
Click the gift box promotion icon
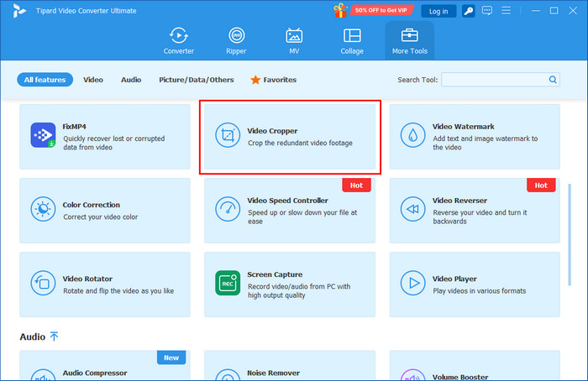pyautogui.click(x=340, y=10)
